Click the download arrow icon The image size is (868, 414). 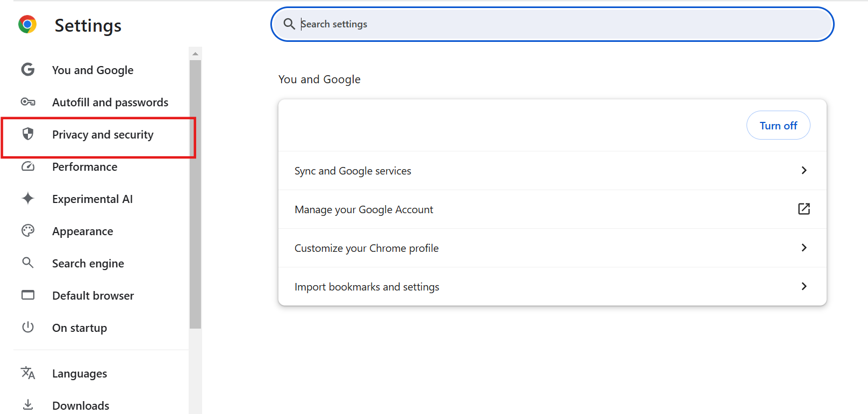(28, 404)
